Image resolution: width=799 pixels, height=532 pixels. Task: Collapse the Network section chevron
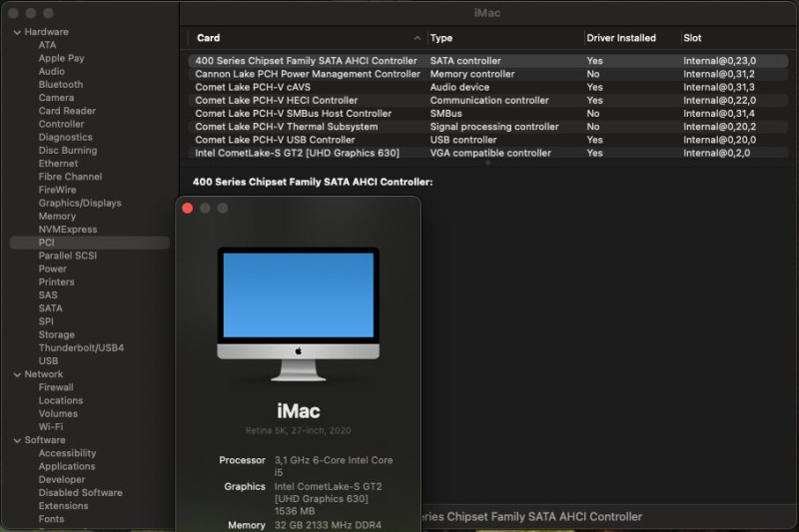click(17, 374)
